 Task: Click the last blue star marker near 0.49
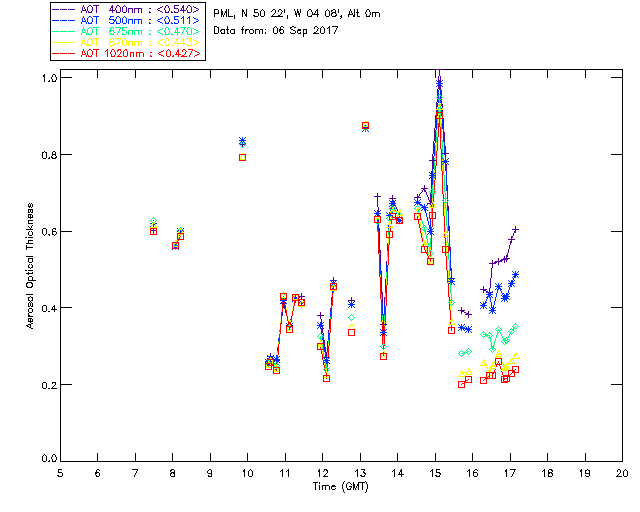coord(516,275)
